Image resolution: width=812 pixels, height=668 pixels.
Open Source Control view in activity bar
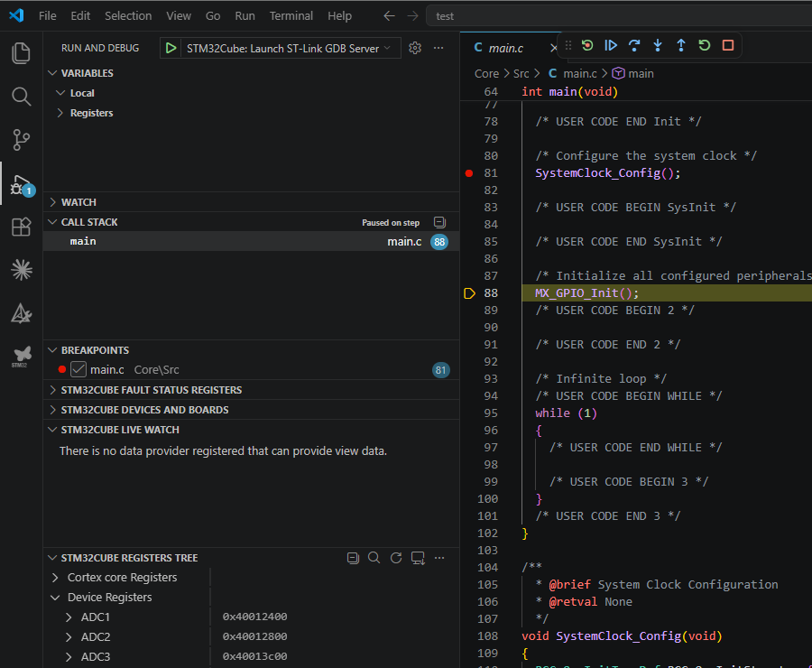pyautogui.click(x=22, y=140)
